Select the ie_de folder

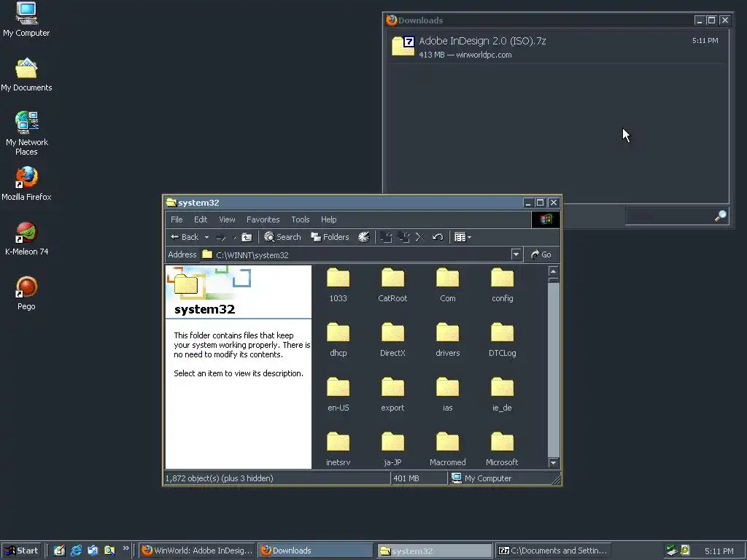[x=503, y=394]
